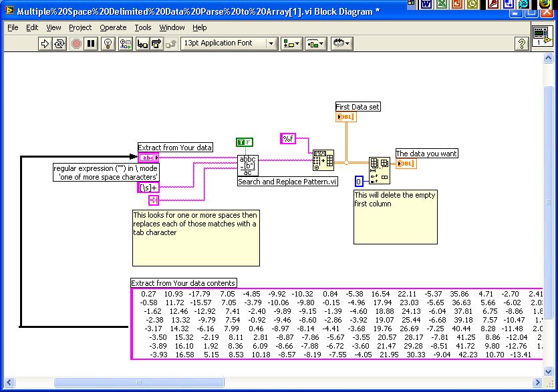This screenshot has height=392, width=558.
Task: Select the Spreadsheet String To Array node
Action: [x=323, y=160]
